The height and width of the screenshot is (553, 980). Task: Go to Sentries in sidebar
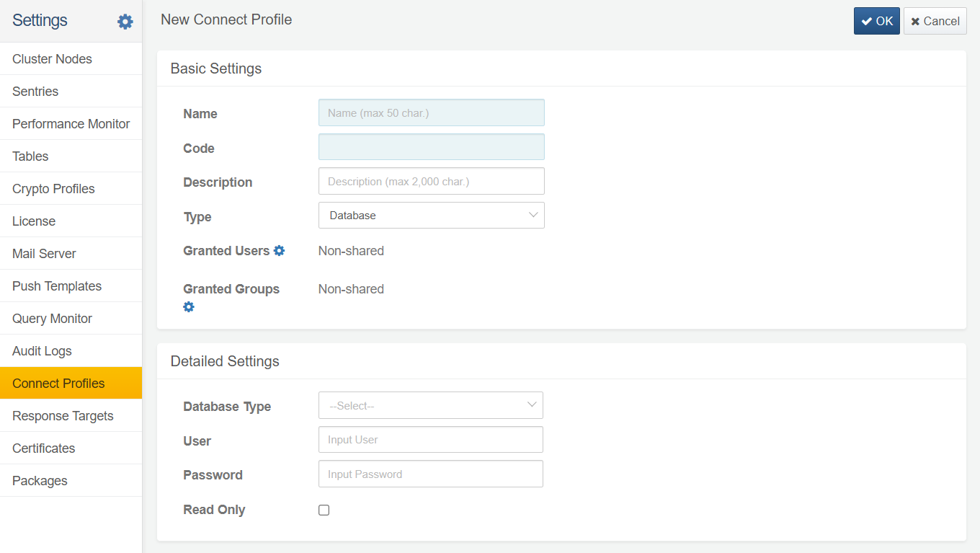point(71,92)
